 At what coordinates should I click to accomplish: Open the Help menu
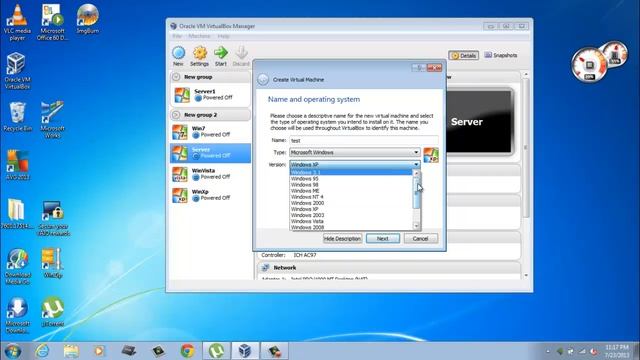[x=223, y=36]
